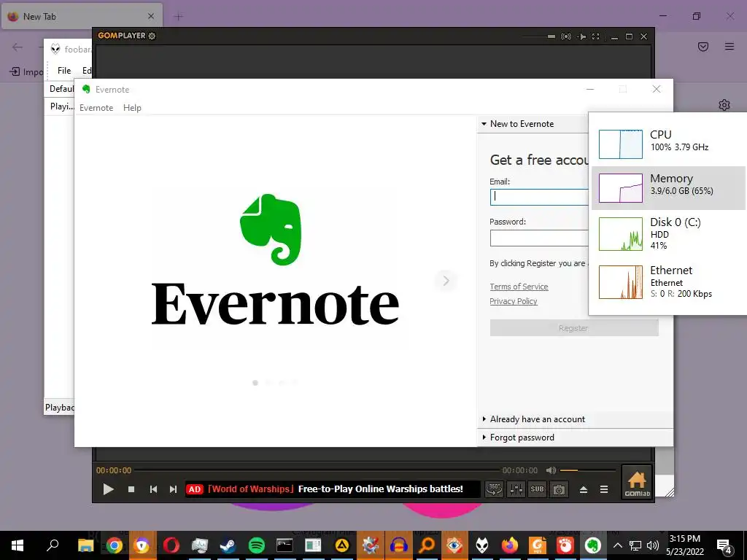
Task: Open the Windows notification center
Action: click(724, 545)
